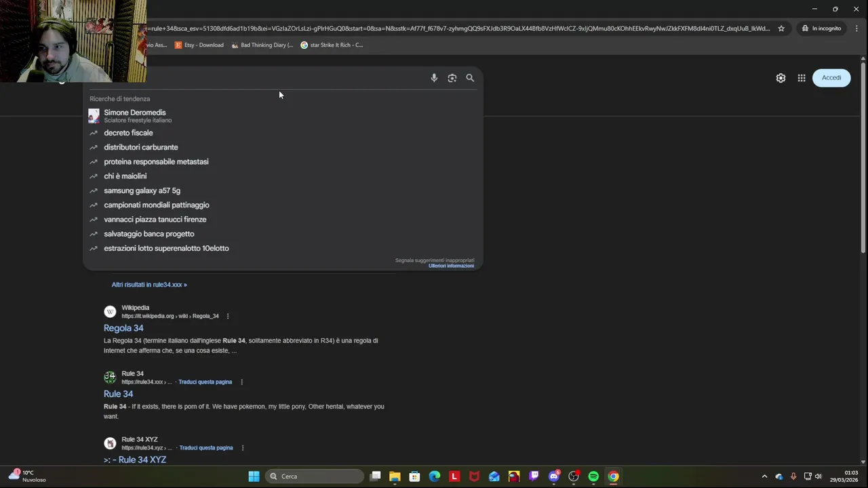The width and height of the screenshot is (868, 488).
Task: Open the Windows Start menu
Action: [254, 476]
